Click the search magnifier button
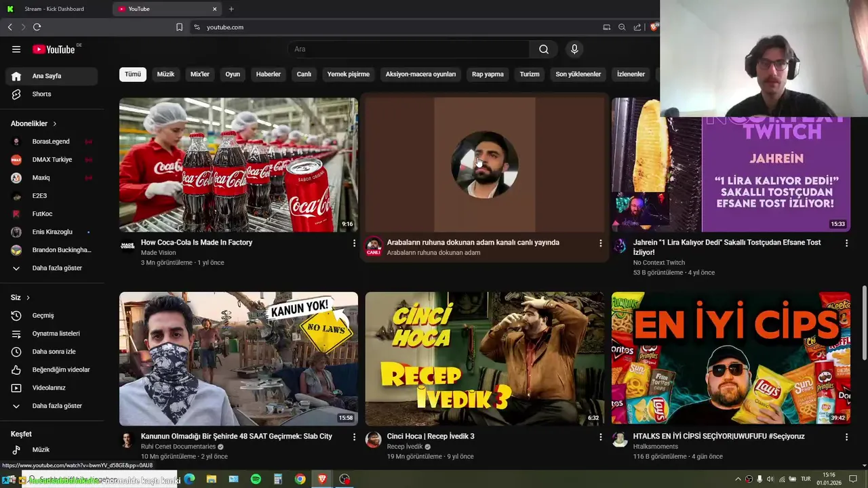This screenshot has width=868, height=488. (x=544, y=49)
